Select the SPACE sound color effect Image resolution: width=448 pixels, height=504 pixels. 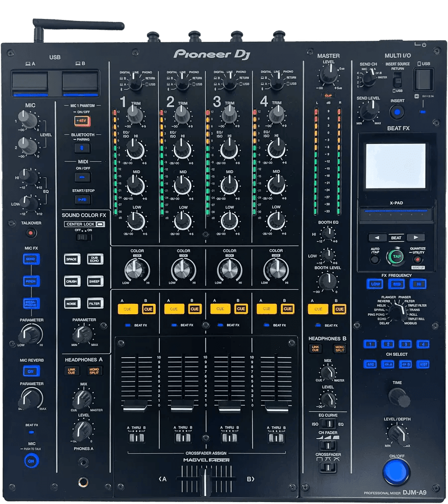coord(72,259)
